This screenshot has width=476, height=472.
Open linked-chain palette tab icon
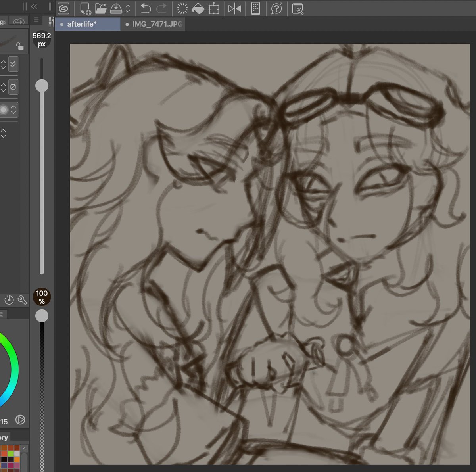[19, 22]
